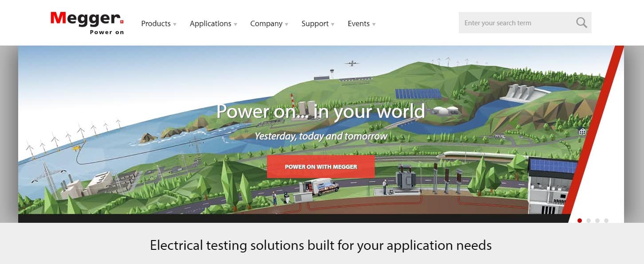Expand the arrow next to Products
Image resolution: width=644 pixels, height=264 pixels.
[175, 24]
